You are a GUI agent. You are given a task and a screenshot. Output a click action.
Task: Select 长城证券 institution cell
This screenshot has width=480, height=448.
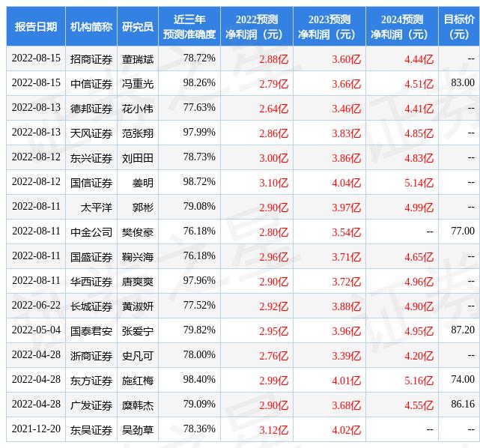click(x=91, y=306)
